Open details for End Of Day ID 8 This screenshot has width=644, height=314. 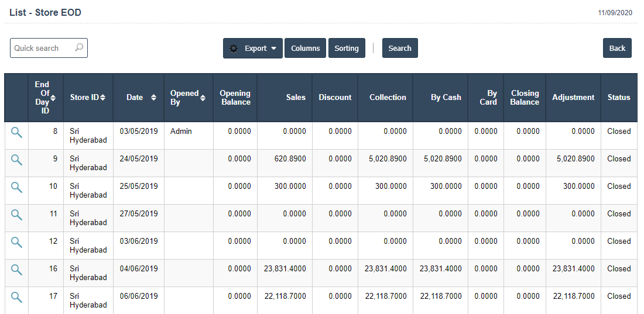click(x=16, y=133)
